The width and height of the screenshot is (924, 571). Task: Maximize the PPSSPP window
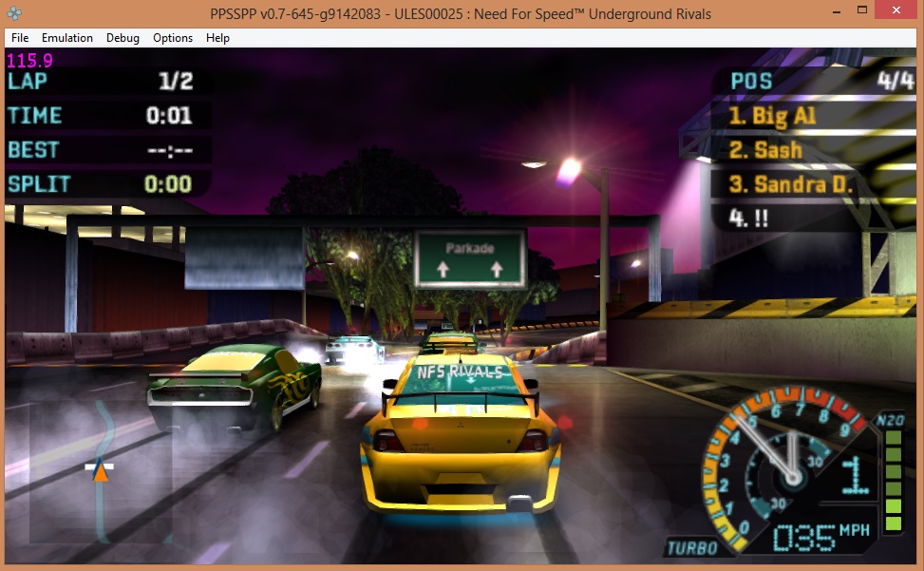click(x=862, y=10)
